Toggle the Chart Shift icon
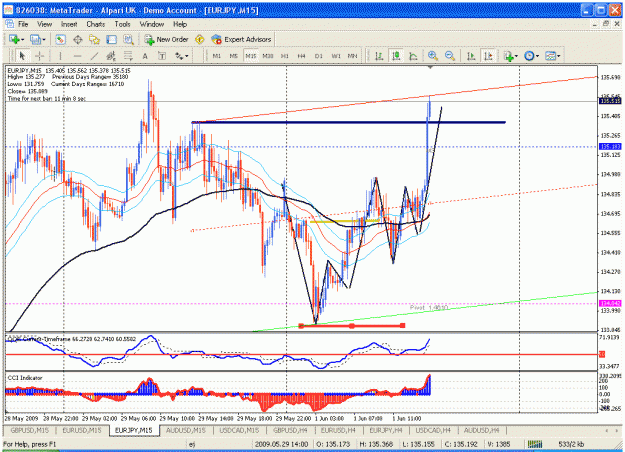Image resolution: width=625 pixels, height=452 pixels. point(488,56)
